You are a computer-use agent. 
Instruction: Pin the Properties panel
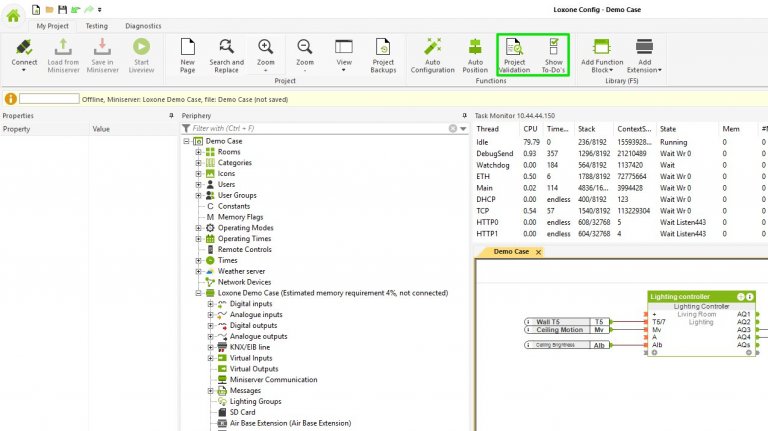point(171,116)
